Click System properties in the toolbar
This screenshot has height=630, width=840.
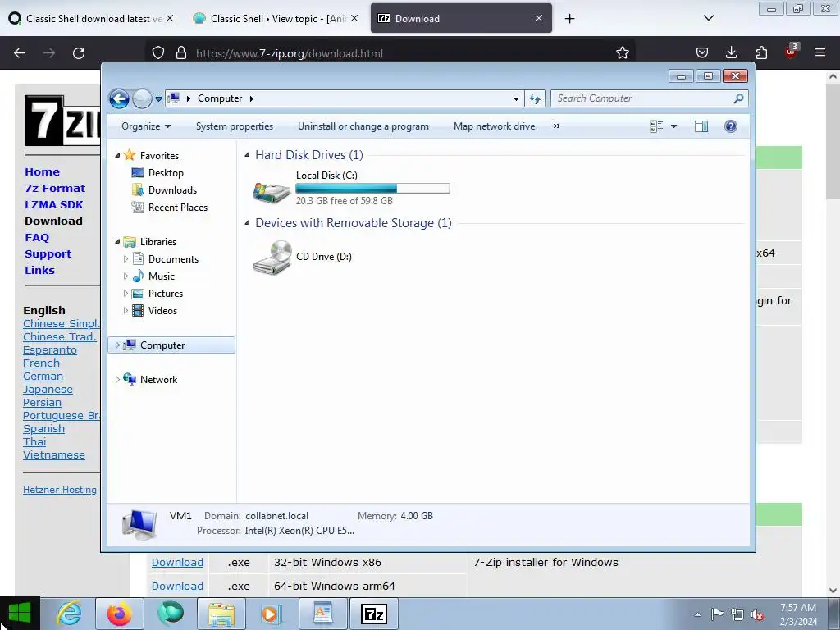click(234, 126)
